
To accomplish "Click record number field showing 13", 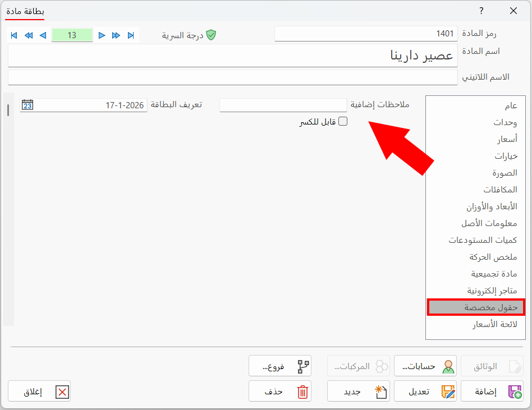I will click(x=72, y=35).
